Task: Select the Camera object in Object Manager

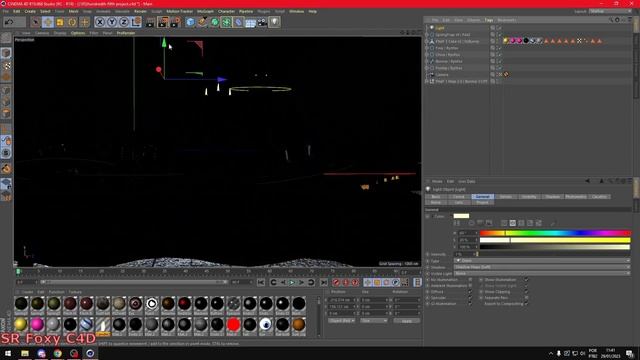Action: (x=442, y=75)
